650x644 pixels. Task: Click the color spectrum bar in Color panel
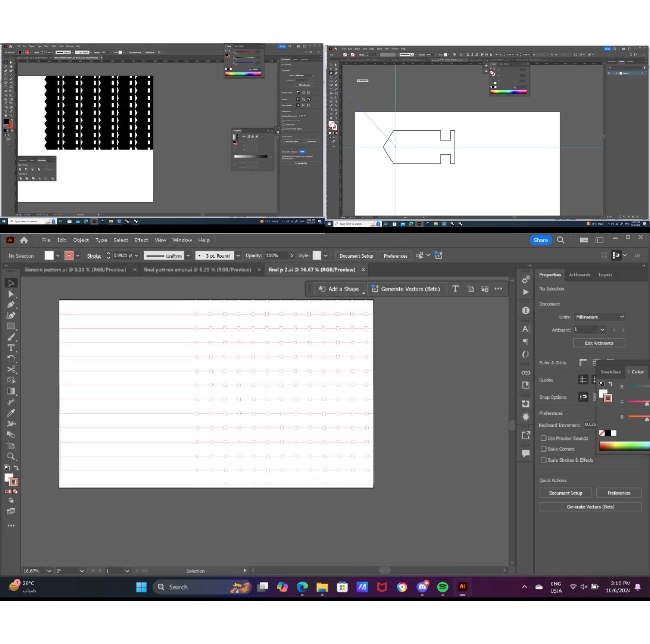point(625,445)
